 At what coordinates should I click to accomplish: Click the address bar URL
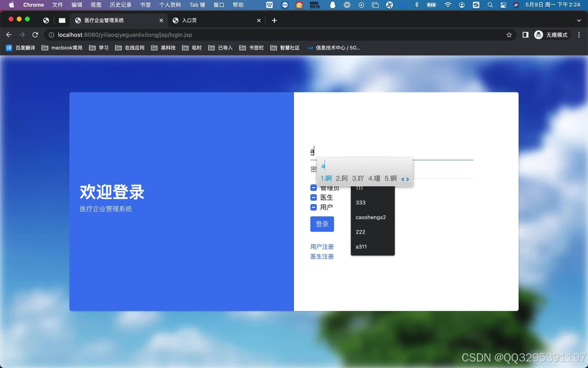click(x=125, y=35)
